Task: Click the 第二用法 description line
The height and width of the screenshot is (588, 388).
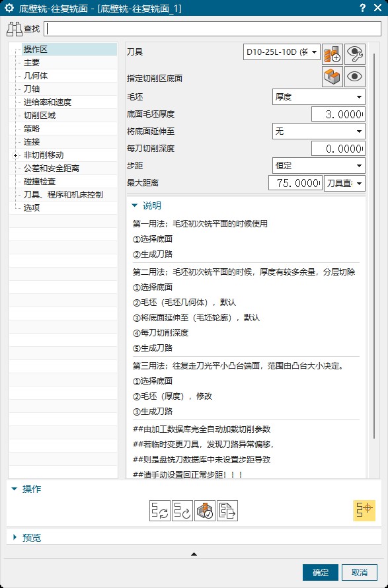Action: tap(244, 272)
